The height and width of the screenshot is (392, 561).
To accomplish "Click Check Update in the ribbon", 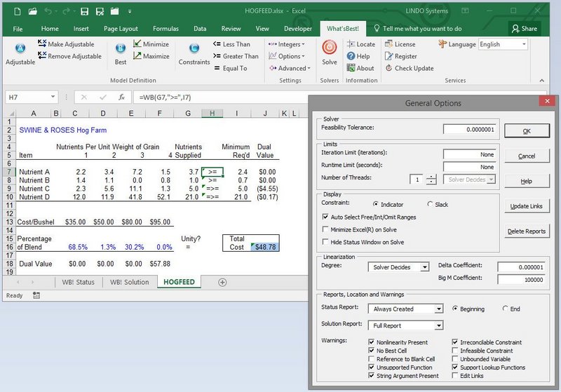I will pos(414,68).
